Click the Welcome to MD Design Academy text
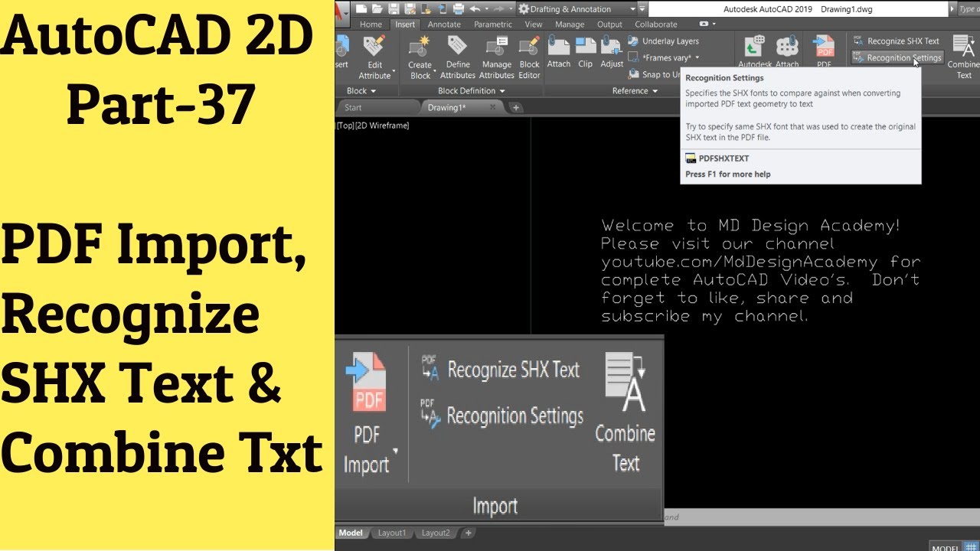Screen dimensions: 980x551 point(751,226)
